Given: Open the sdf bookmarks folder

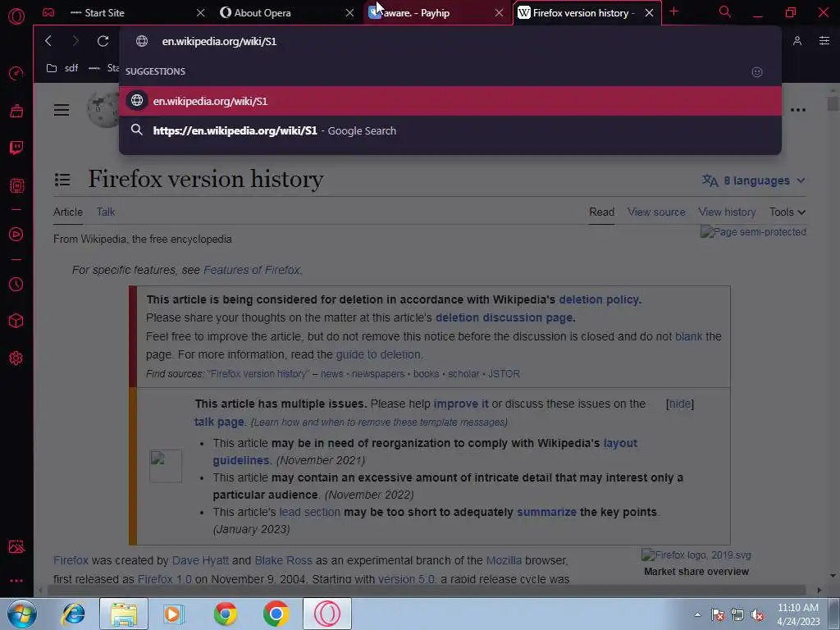Looking at the screenshot, I should [x=62, y=68].
